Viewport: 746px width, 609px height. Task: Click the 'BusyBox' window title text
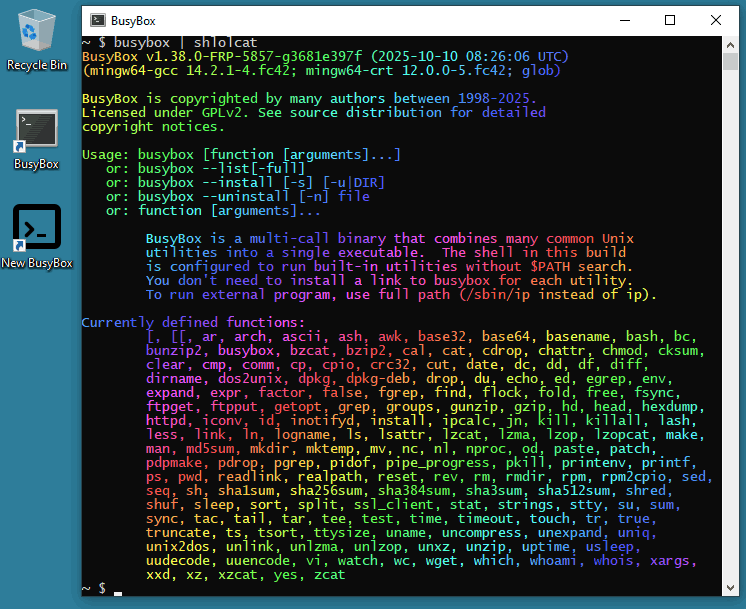coord(133,21)
